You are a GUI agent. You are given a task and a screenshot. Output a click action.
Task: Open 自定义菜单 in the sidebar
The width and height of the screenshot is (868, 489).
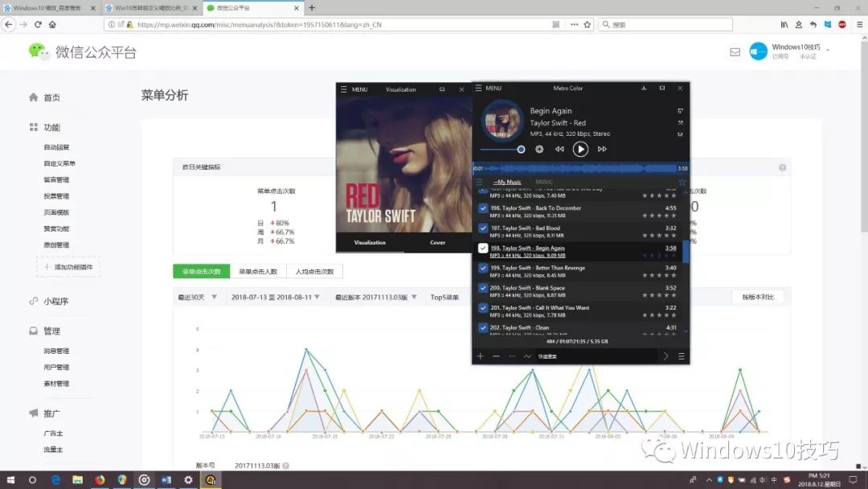click(59, 163)
